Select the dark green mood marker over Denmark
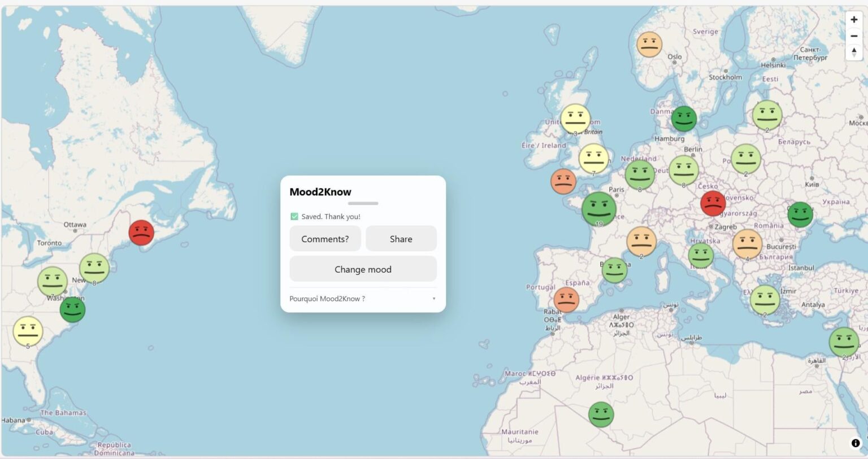Viewport: 868px width, 459px height. tap(684, 119)
